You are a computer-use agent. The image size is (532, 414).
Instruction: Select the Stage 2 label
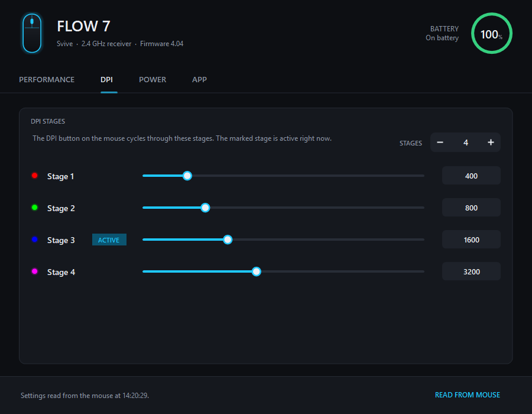coord(61,208)
